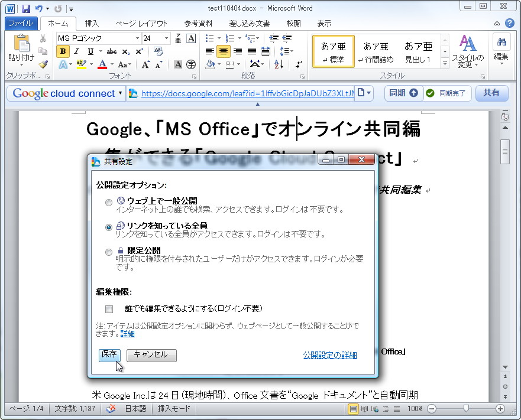This screenshot has width=521, height=420.
Task: Click the superscript icon
Action: tap(139, 51)
